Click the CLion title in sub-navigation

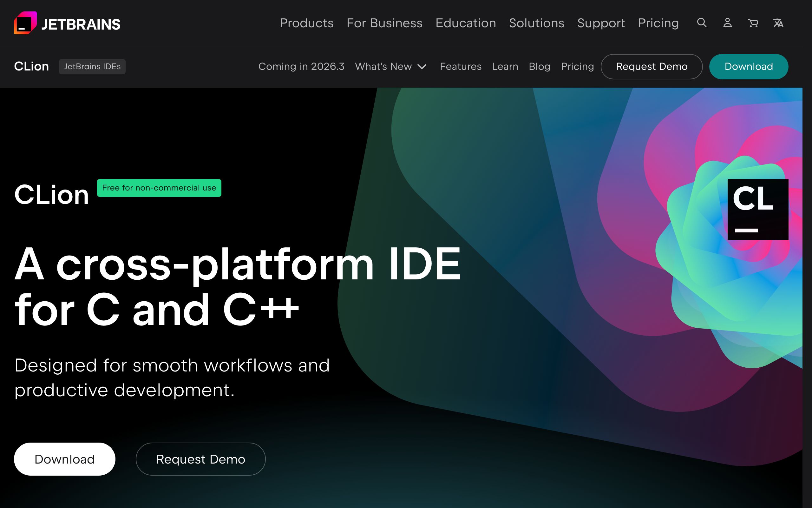point(31,67)
